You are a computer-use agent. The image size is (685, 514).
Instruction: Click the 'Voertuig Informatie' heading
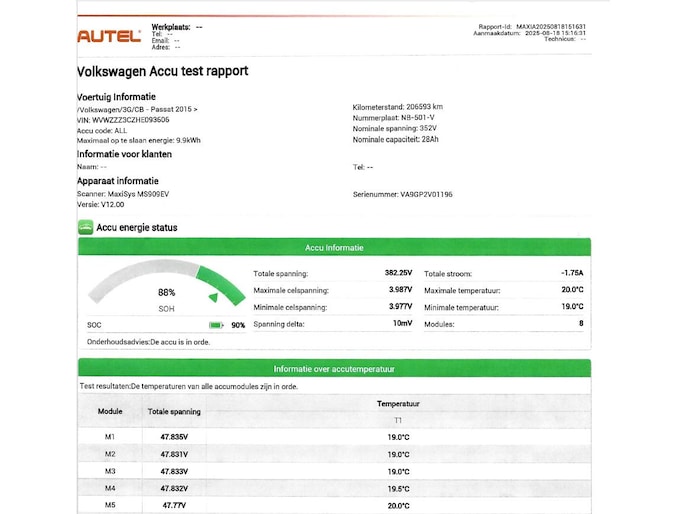(116, 97)
